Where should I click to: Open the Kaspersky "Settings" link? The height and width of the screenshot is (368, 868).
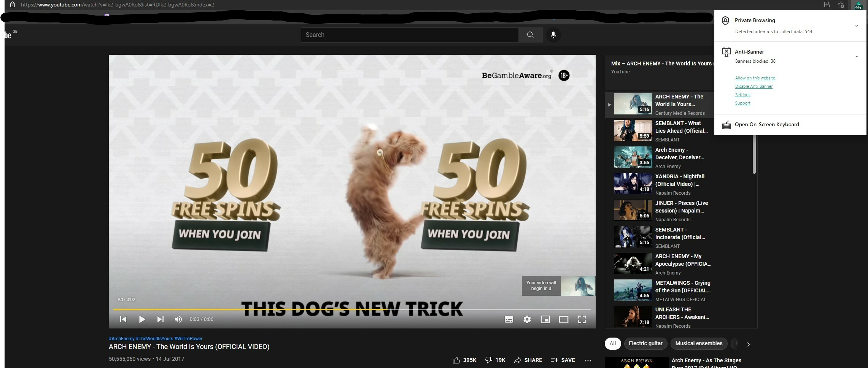pyautogui.click(x=743, y=95)
